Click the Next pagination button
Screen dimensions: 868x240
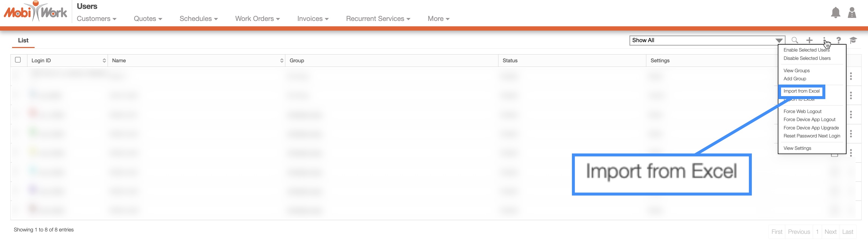coord(830,232)
